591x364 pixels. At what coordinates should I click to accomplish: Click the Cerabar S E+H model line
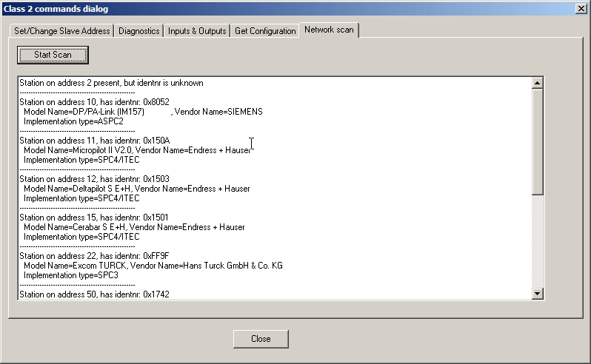coord(133,227)
